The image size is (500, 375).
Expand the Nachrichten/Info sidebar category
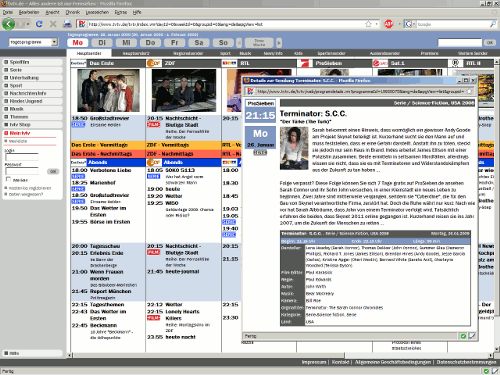pos(33,93)
